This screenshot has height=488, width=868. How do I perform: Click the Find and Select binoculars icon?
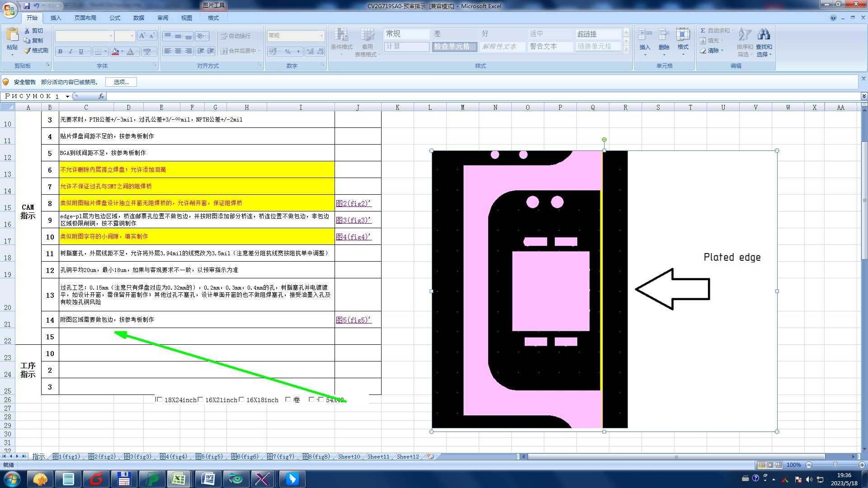(764, 35)
